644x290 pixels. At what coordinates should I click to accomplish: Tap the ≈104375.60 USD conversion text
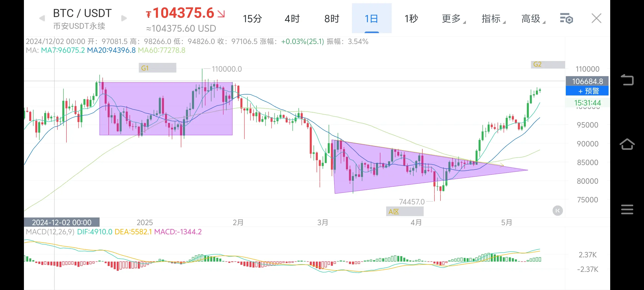[181, 29]
